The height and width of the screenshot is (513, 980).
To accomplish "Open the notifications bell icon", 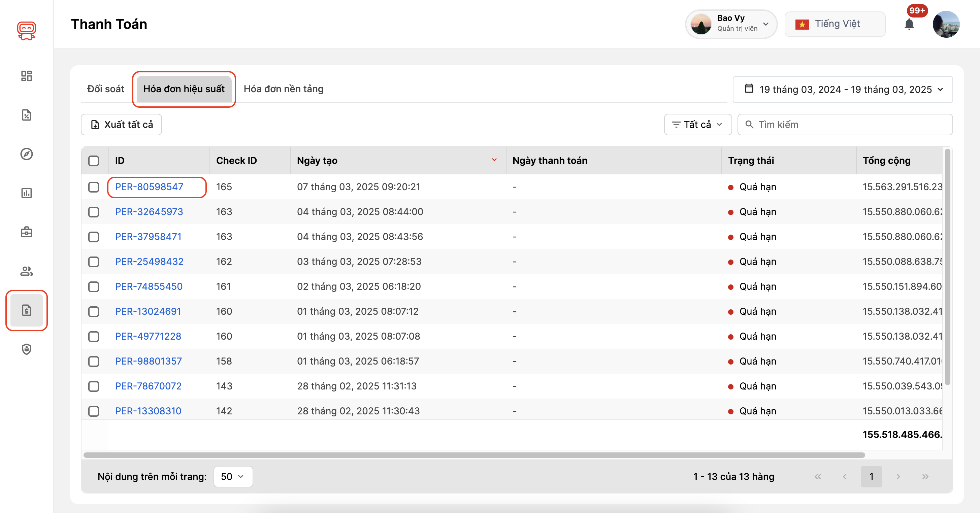I will coord(909,24).
